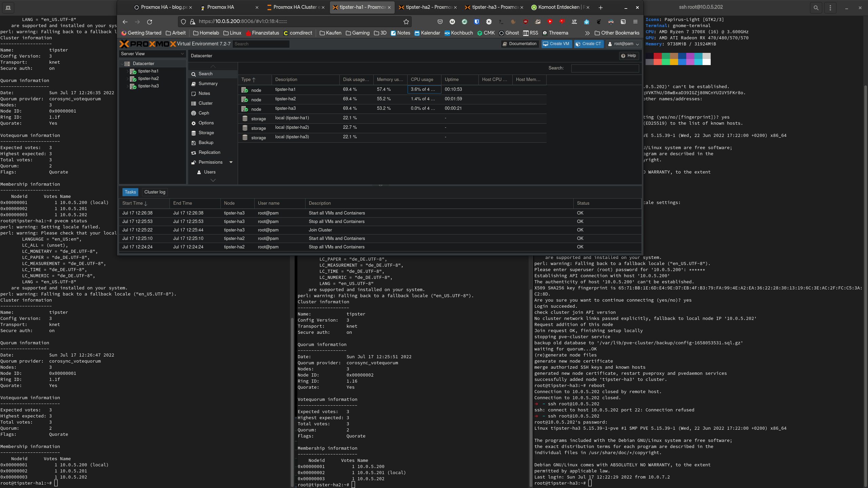This screenshot has height=488, width=868.
Task: Open the root@pam user menu
Action: pyautogui.click(x=624, y=44)
